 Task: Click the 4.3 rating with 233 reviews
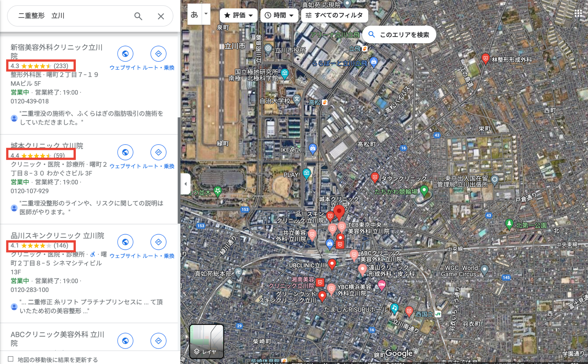[39, 66]
